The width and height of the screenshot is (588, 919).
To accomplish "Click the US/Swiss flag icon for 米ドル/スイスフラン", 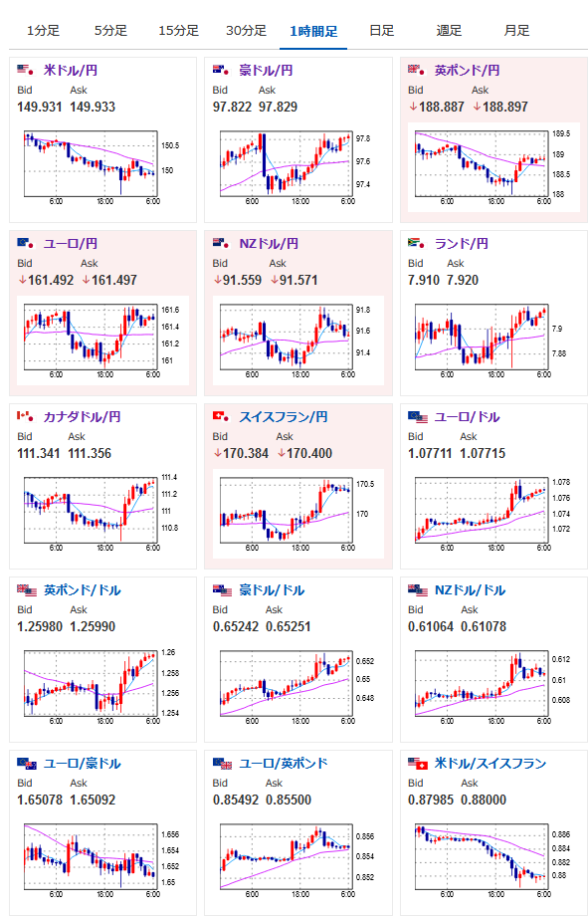I will point(418,763).
